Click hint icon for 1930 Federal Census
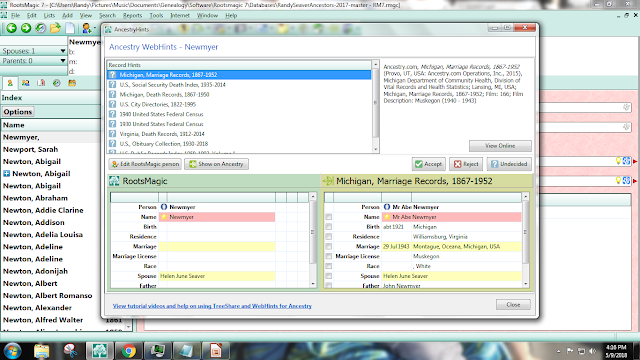The image size is (640, 360). coord(113,124)
